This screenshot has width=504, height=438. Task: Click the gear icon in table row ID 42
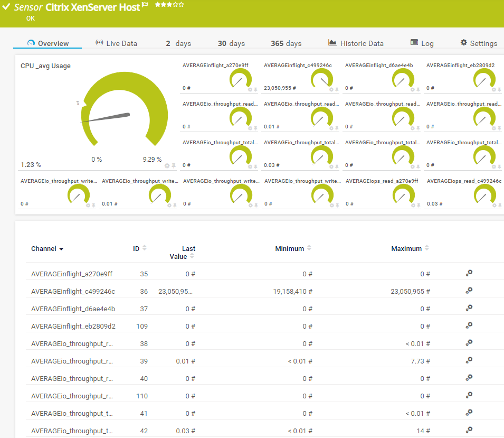[469, 430]
